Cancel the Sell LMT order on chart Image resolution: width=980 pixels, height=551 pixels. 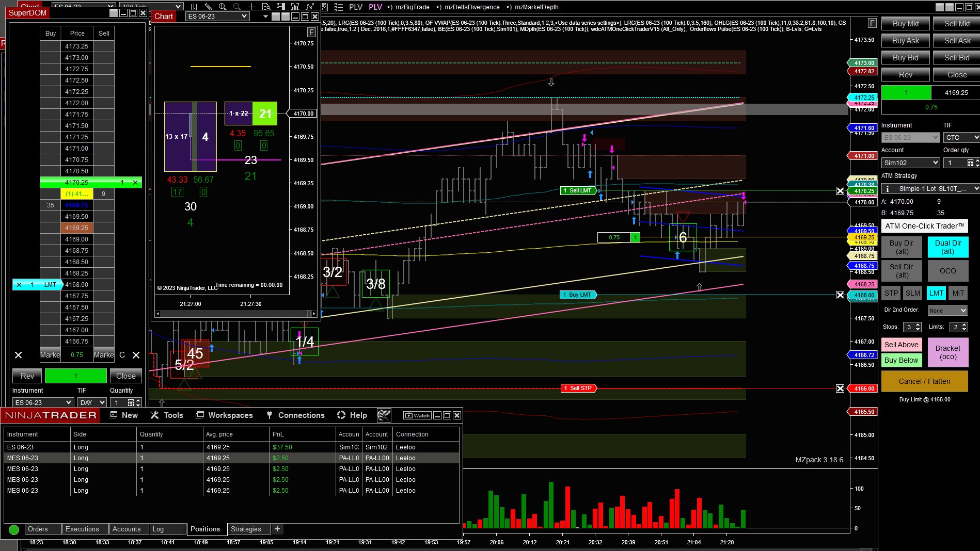click(840, 191)
